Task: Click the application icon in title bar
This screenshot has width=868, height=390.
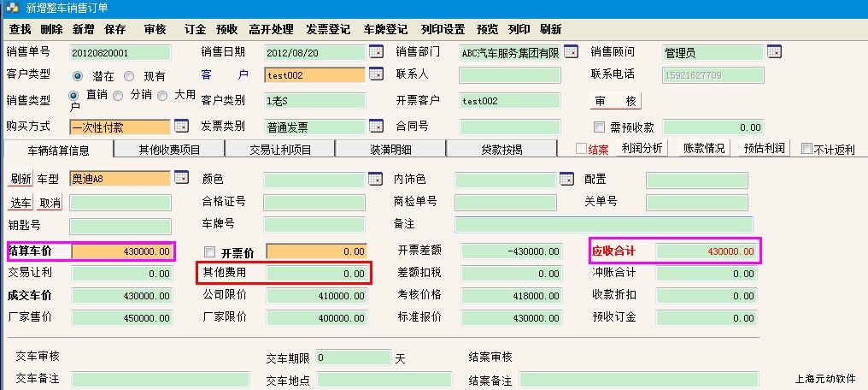Action: tap(12, 9)
